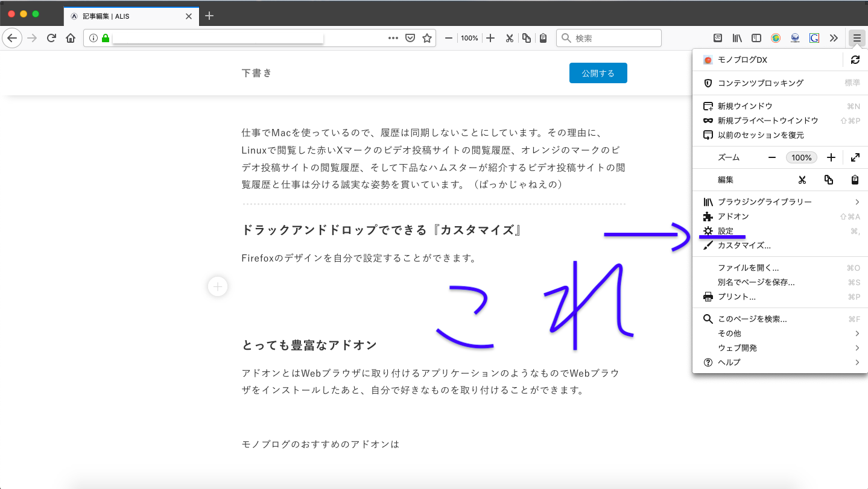Select 別名でページを保存... item
The image size is (868, 489).
click(780, 282)
